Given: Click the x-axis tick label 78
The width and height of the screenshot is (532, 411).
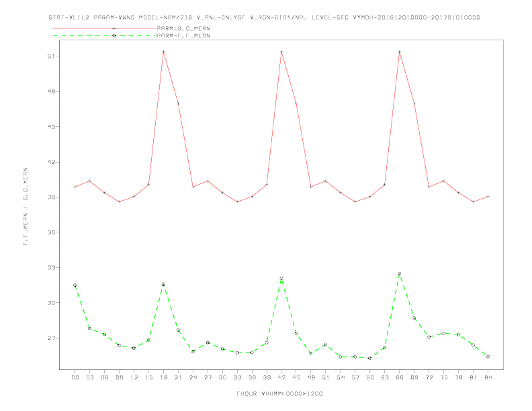Looking at the screenshot, I should coord(459,377).
